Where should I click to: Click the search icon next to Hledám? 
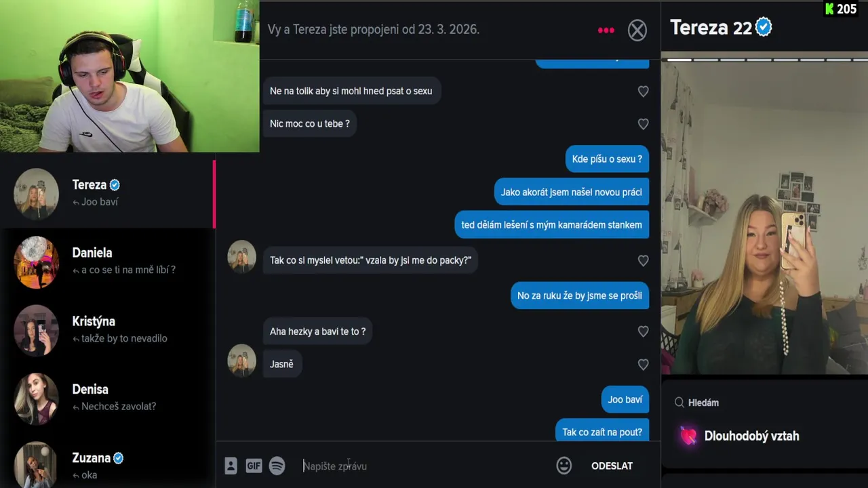click(x=679, y=403)
